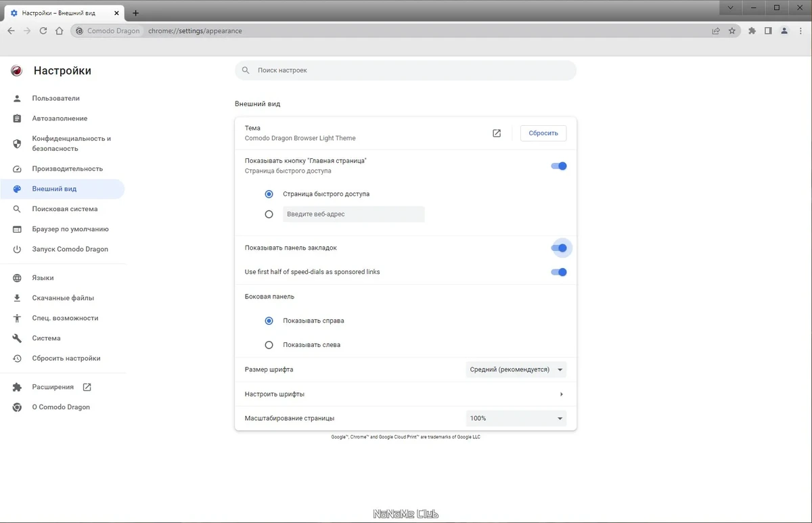Reload the page with the refresh icon
Screen dimensions: 812x523
coord(43,30)
